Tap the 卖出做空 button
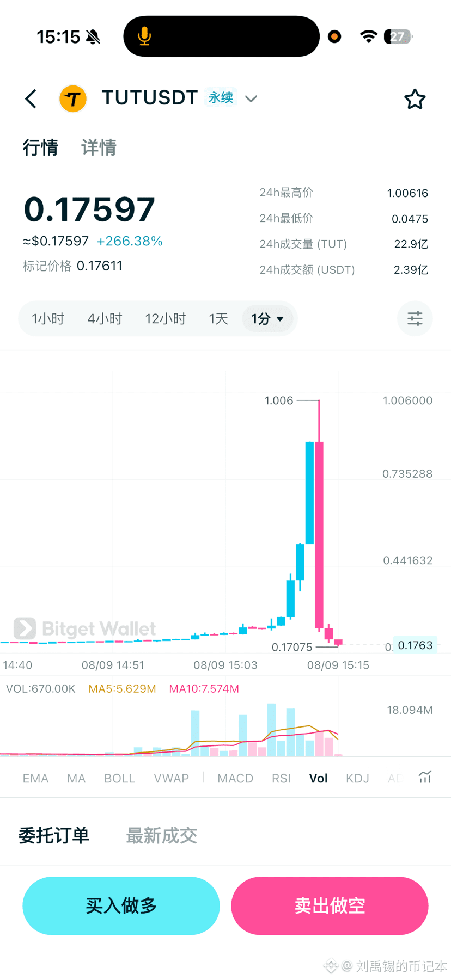 pyautogui.click(x=330, y=905)
